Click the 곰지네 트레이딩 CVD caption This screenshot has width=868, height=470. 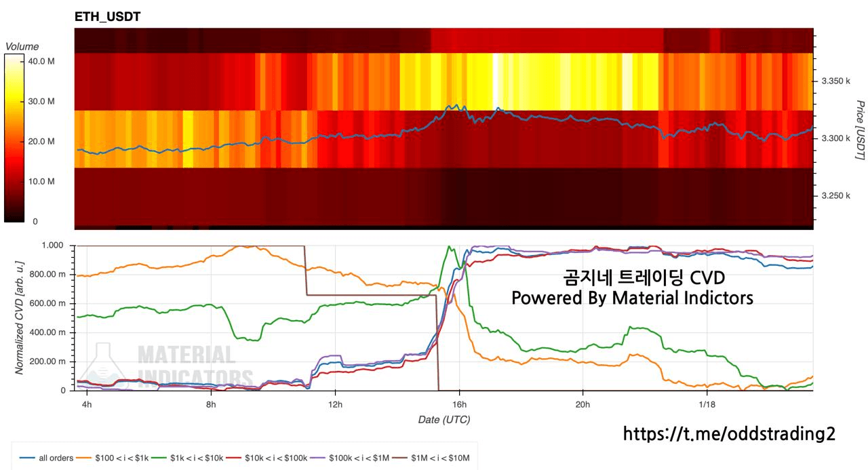point(644,278)
